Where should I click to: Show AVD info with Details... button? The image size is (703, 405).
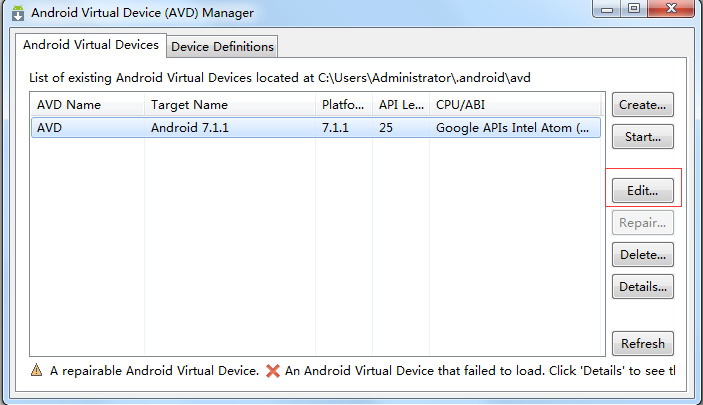tap(642, 287)
